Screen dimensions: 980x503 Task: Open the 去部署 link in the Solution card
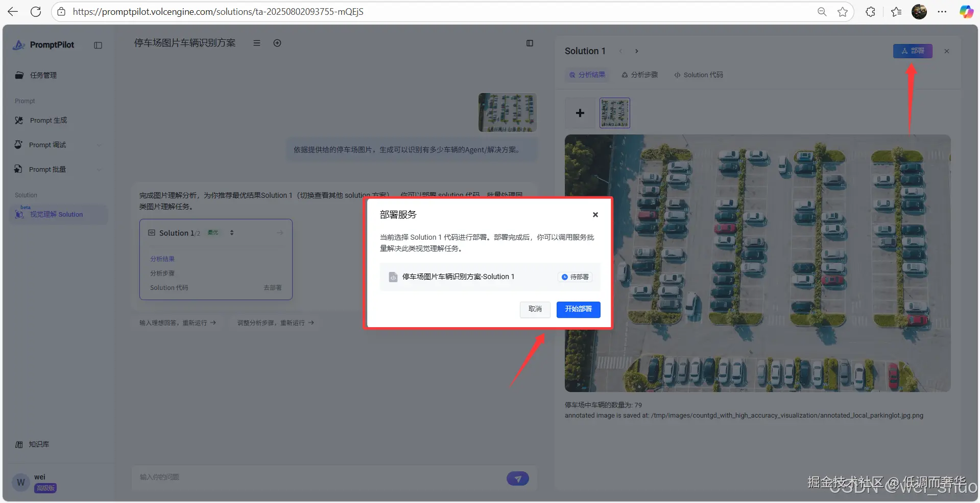click(272, 288)
